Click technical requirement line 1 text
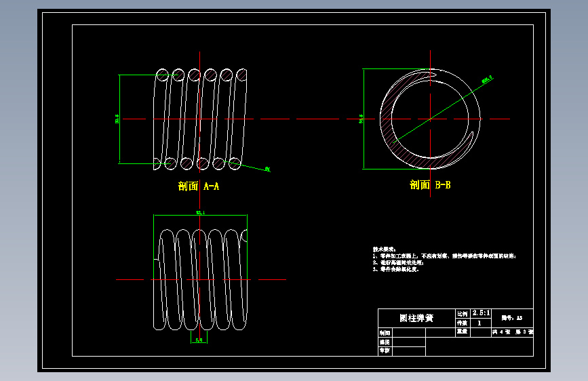 point(444,256)
